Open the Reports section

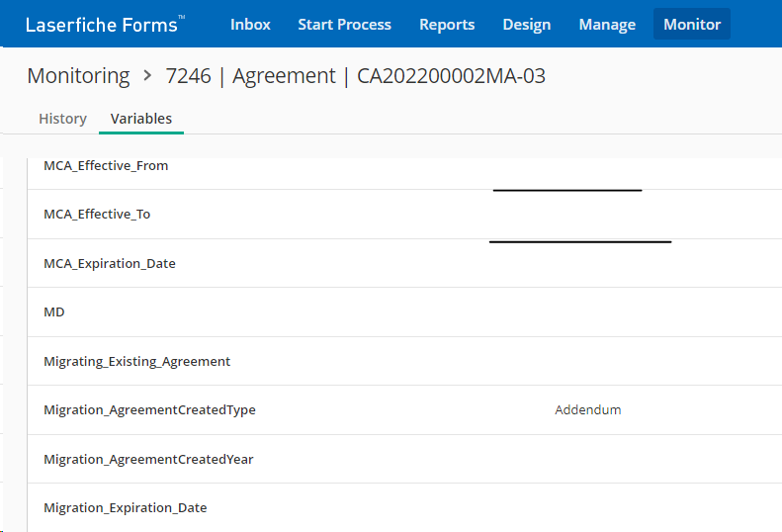[x=447, y=24]
